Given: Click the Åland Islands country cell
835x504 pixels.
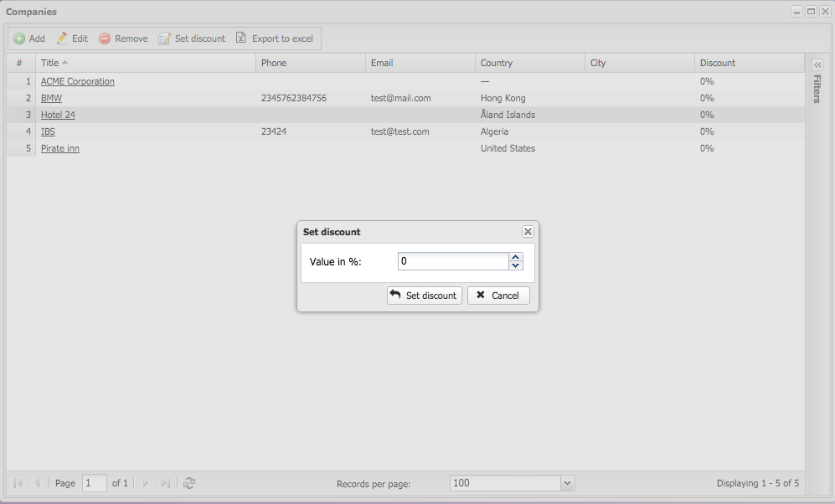Looking at the screenshot, I should point(508,115).
